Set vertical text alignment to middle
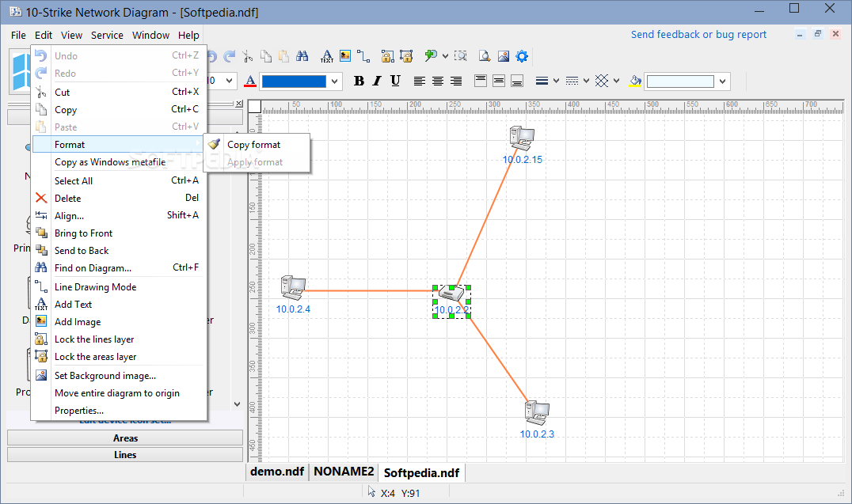852x504 pixels. (499, 81)
